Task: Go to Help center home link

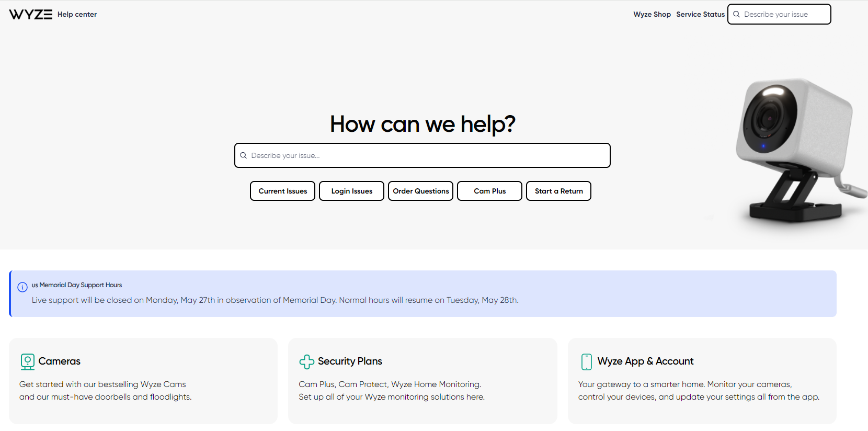Action: click(77, 15)
